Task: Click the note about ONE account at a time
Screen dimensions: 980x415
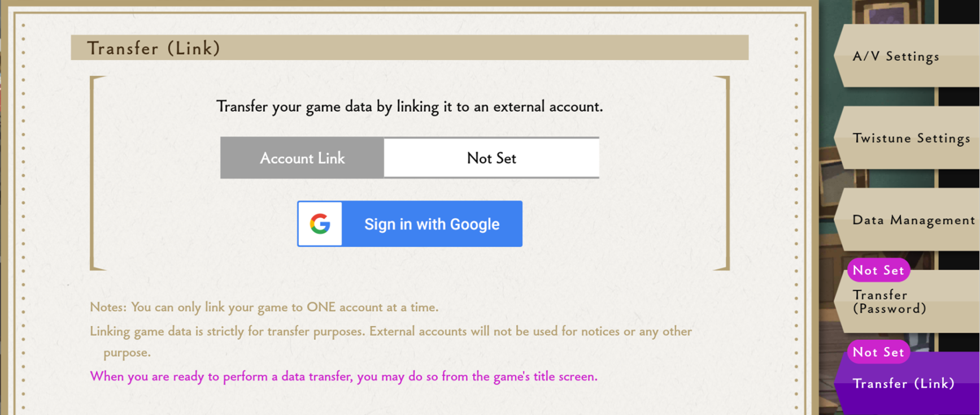Action: point(264,307)
